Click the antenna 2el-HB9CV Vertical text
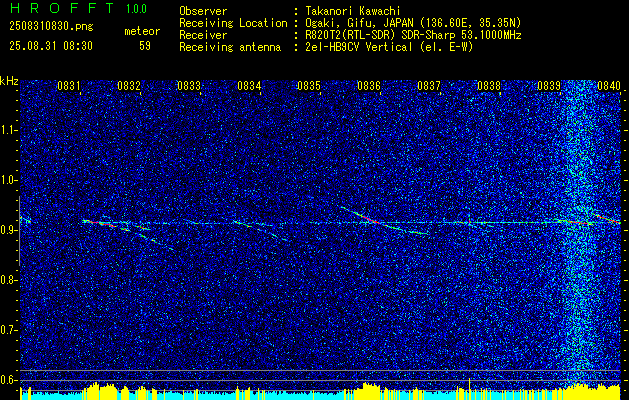 389,47
